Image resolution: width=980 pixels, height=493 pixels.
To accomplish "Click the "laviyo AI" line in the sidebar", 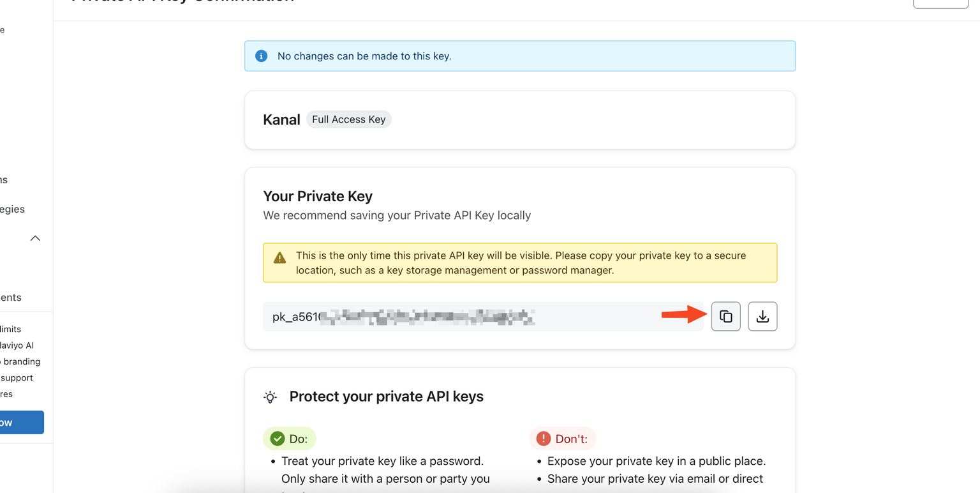I will tap(17, 345).
